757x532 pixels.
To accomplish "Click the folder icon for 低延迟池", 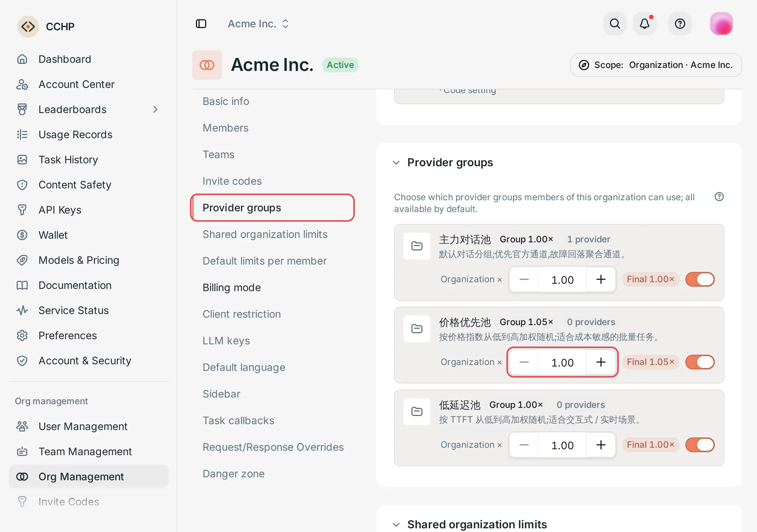I will click(417, 412).
